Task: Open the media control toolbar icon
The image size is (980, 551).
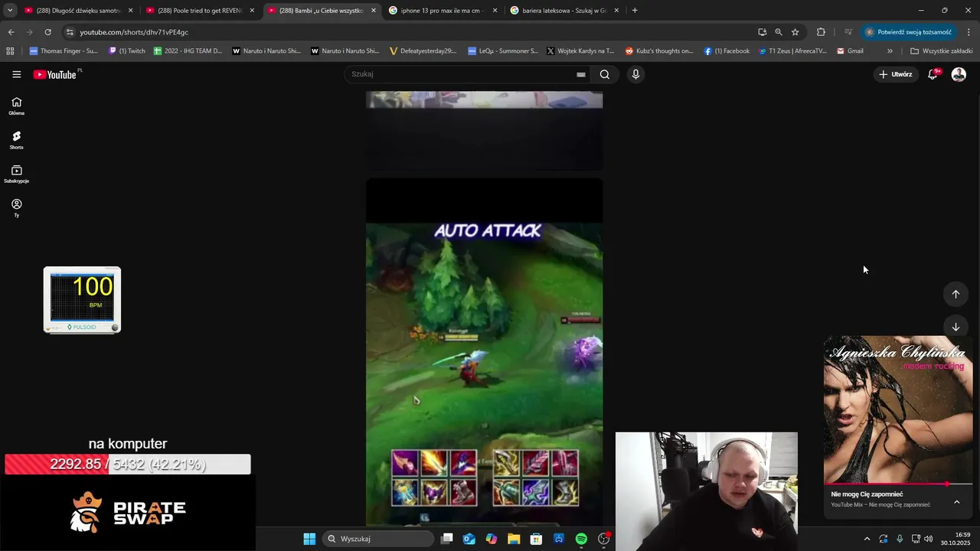Action: [848, 32]
